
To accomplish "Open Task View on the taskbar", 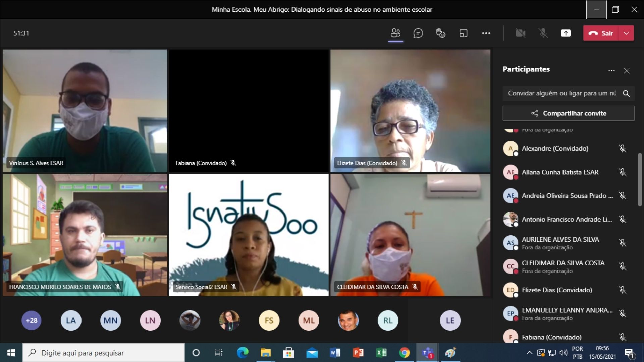I will (x=218, y=353).
